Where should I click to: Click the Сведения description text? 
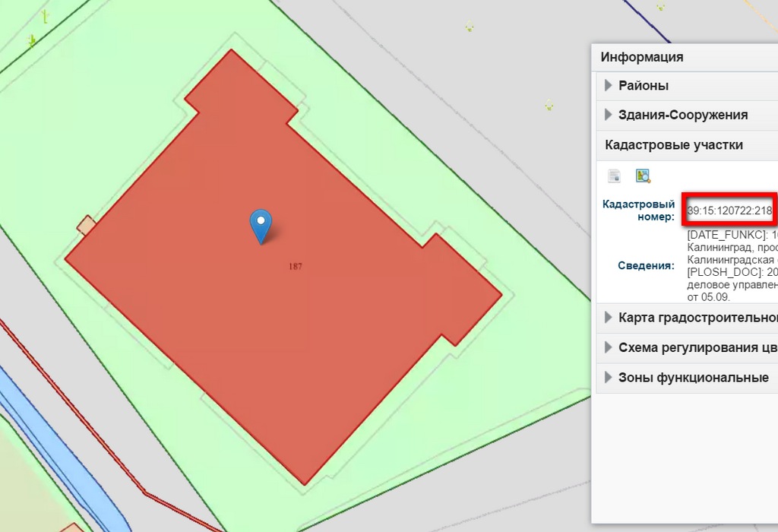click(731, 265)
